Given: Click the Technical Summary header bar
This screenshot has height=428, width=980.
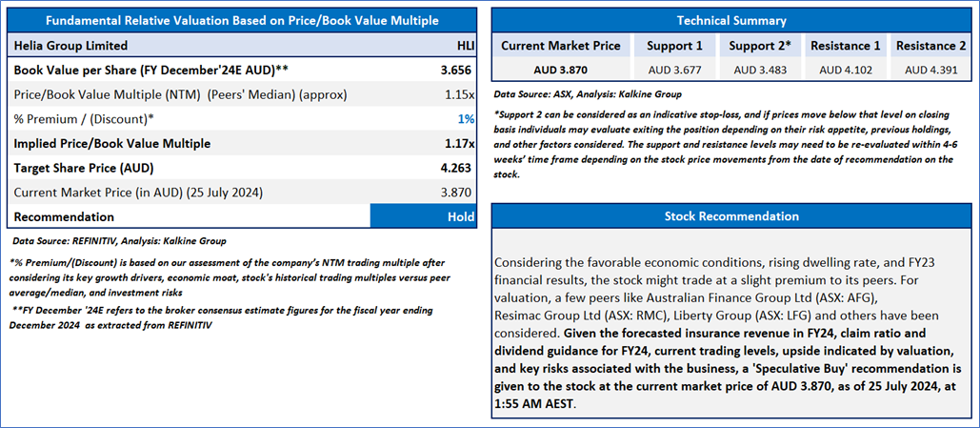Looking at the screenshot, I should [x=731, y=21].
